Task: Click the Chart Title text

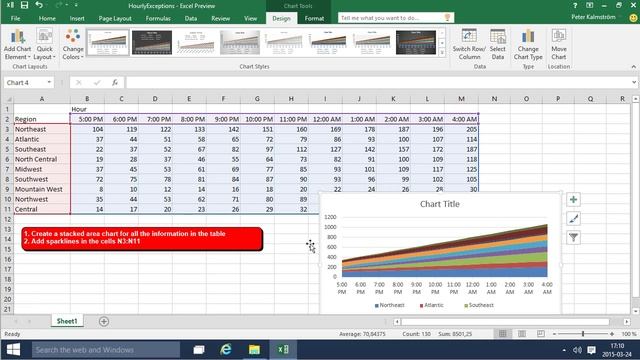Action: [x=440, y=204]
